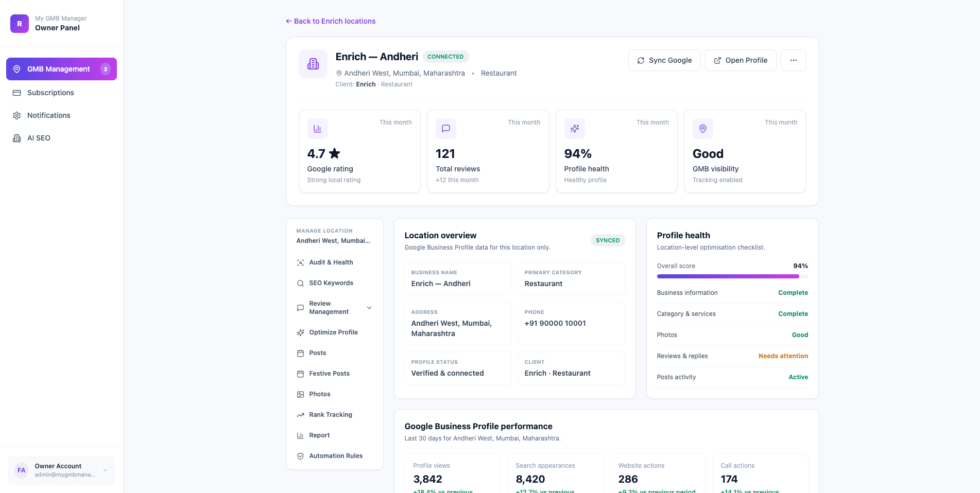Click the Photos Good status

tap(800, 335)
